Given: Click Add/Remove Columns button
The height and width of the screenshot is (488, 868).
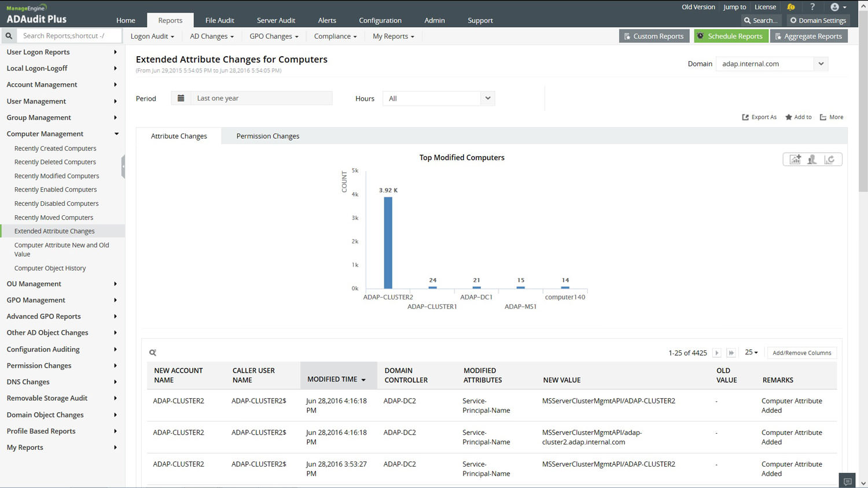Looking at the screenshot, I should (801, 353).
